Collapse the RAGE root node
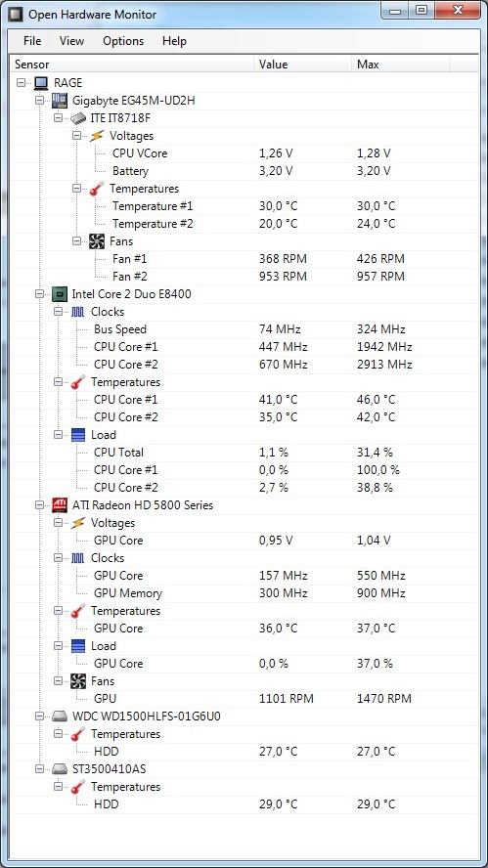Screen dimensions: 488x868 (22, 83)
